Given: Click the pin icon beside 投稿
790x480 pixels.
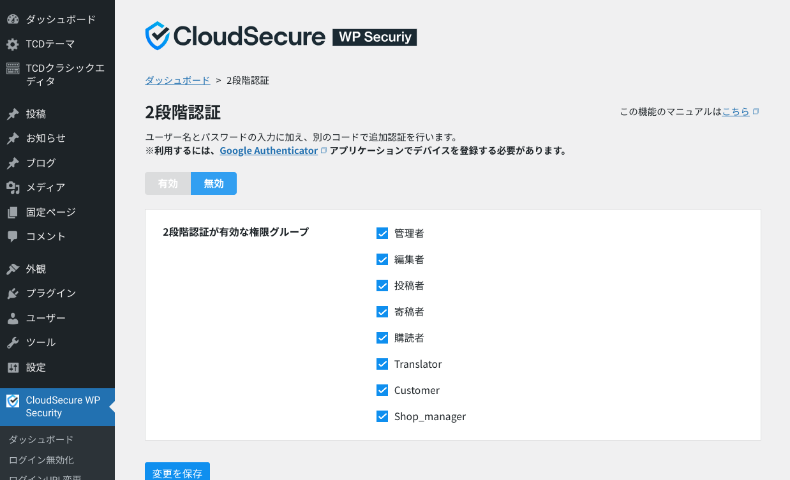Looking at the screenshot, I should (x=13, y=114).
